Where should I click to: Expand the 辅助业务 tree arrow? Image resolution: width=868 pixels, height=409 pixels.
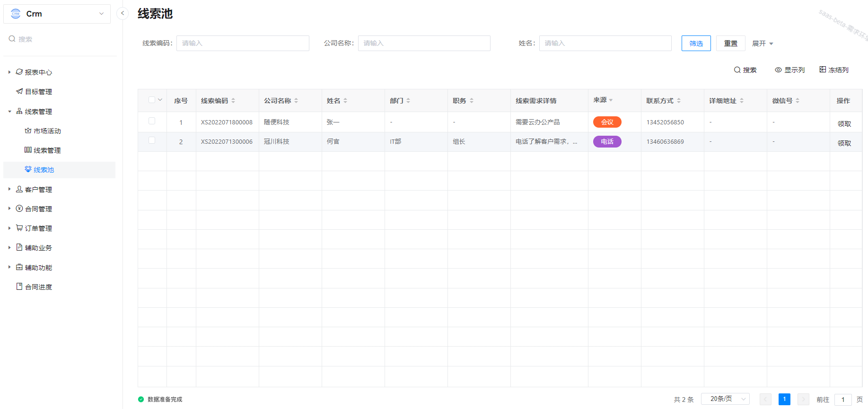tap(9, 247)
